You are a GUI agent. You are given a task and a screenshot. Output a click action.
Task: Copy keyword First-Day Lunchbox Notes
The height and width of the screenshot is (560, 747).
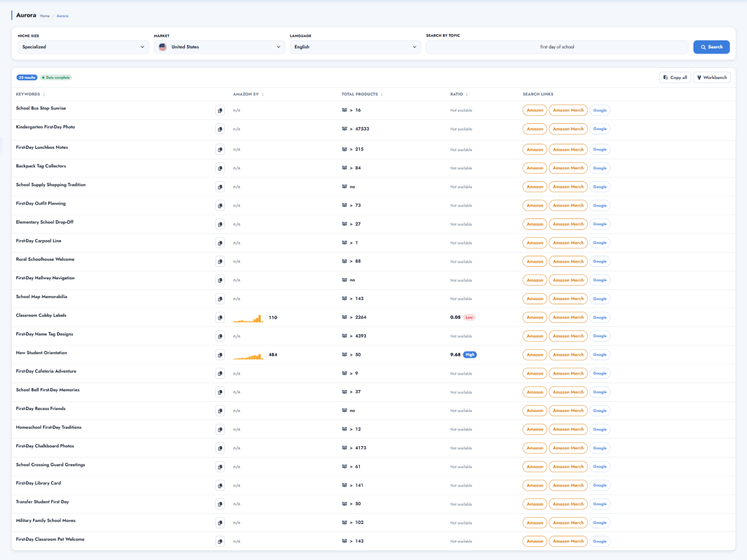tap(220, 149)
